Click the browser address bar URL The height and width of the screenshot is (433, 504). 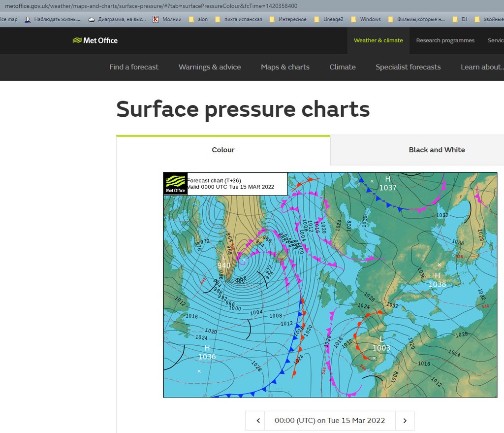point(151,6)
